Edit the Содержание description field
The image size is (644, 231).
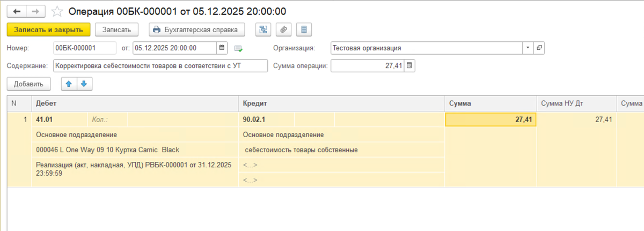[160, 66]
